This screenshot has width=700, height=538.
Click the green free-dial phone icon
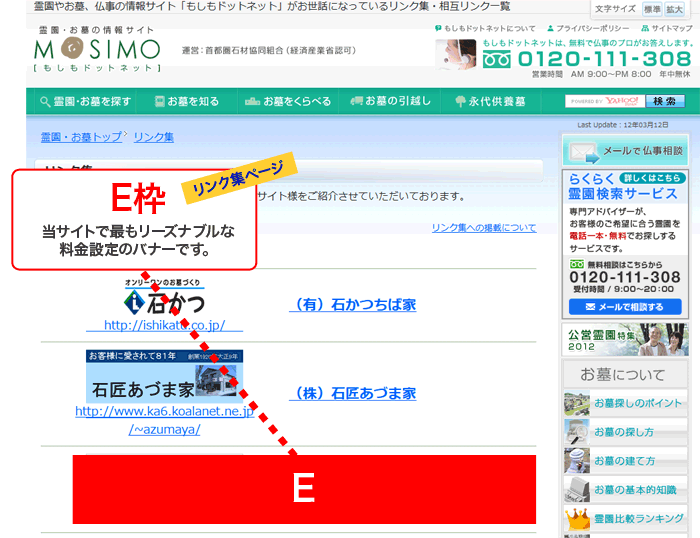pyautogui.click(x=496, y=59)
